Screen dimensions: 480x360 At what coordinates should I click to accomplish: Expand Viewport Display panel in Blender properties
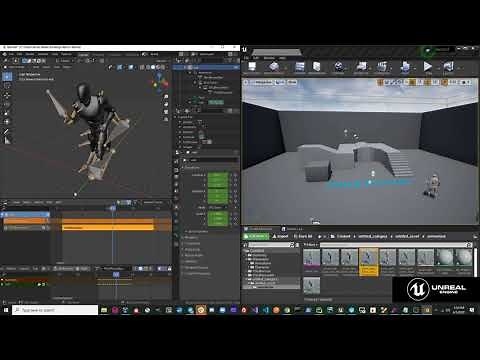pyautogui.click(x=197, y=268)
